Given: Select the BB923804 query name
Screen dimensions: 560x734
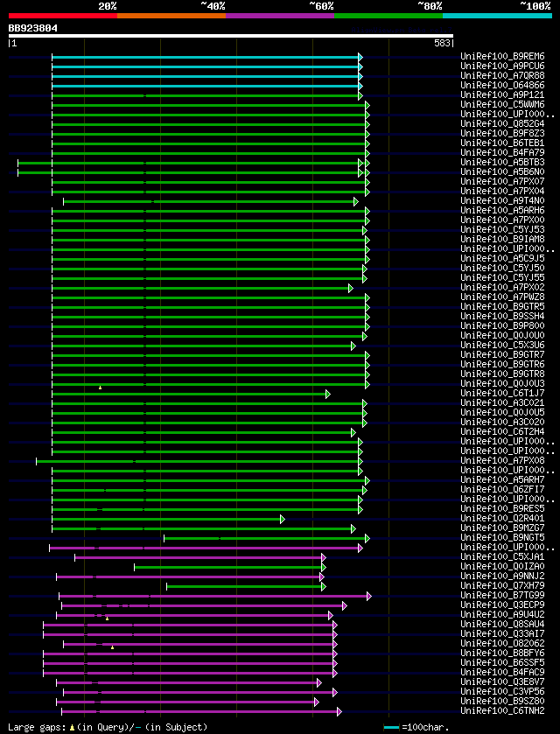Looking at the screenshot, I should pyautogui.click(x=32, y=28).
